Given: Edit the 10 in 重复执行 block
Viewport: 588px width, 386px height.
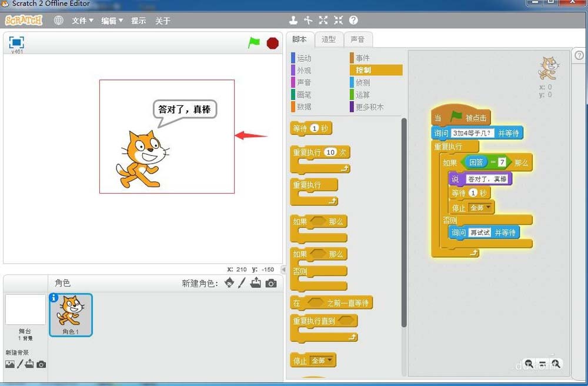Looking at the screenshot, I should coord(330,152).
